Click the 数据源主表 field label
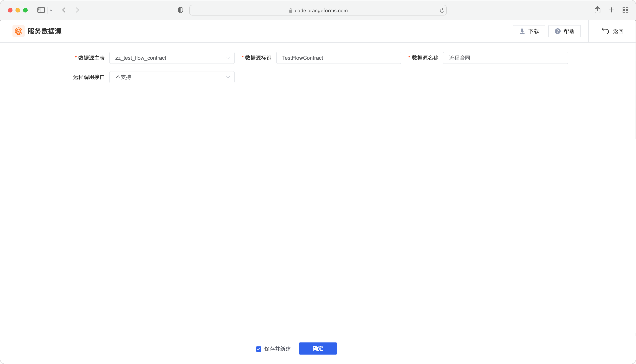The width and height of the screenshot is (636, 364). 91,58
